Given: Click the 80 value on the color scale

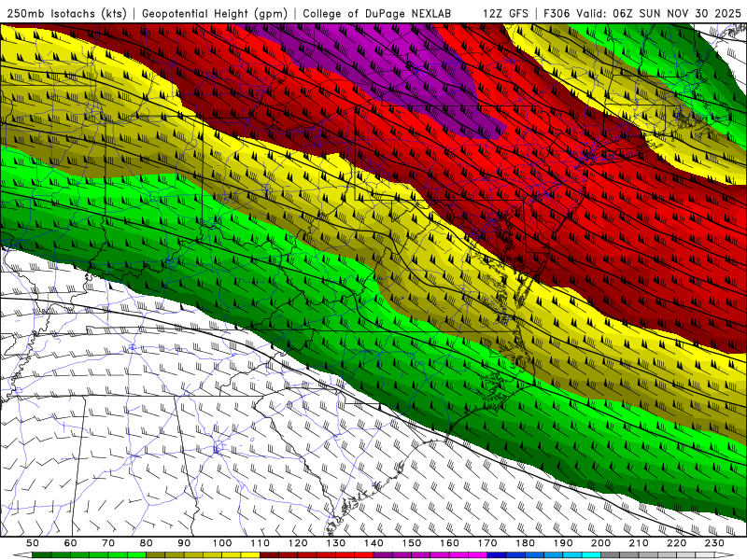Looking at the screenshot, I should (147, 543).
